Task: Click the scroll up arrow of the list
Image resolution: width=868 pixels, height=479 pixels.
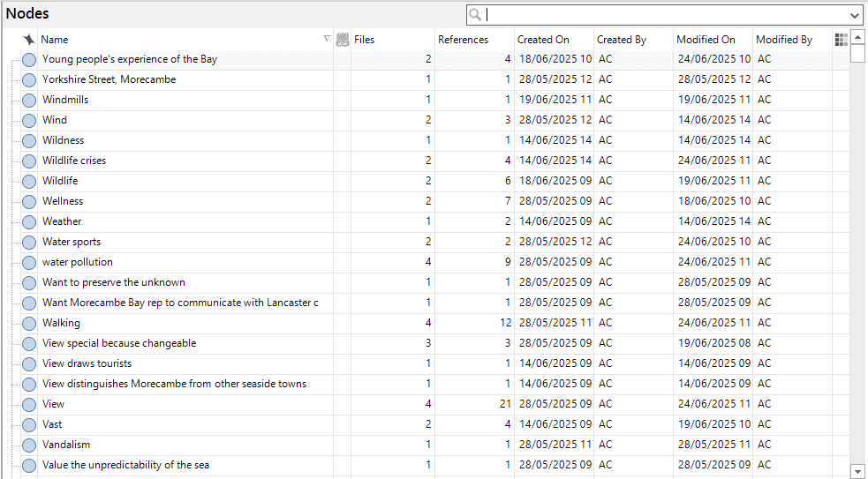Action: click(857, 37)
